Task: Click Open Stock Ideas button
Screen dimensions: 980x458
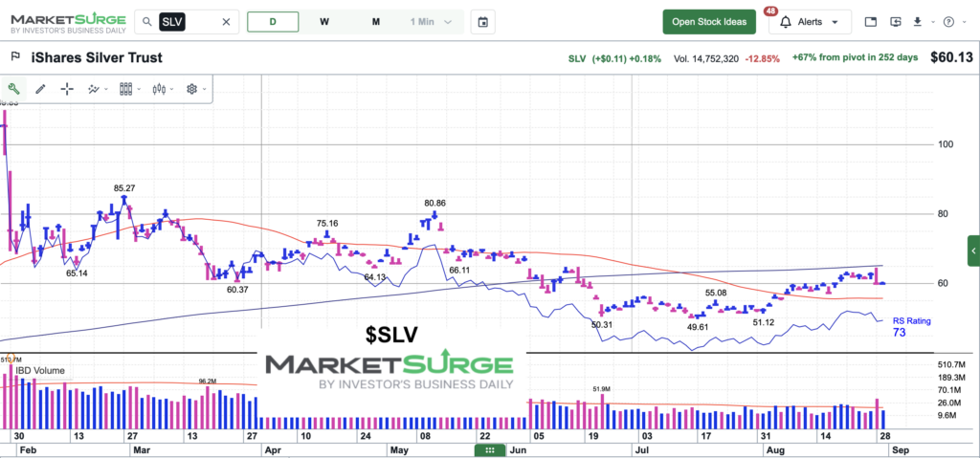Action: tap(709, 22)
